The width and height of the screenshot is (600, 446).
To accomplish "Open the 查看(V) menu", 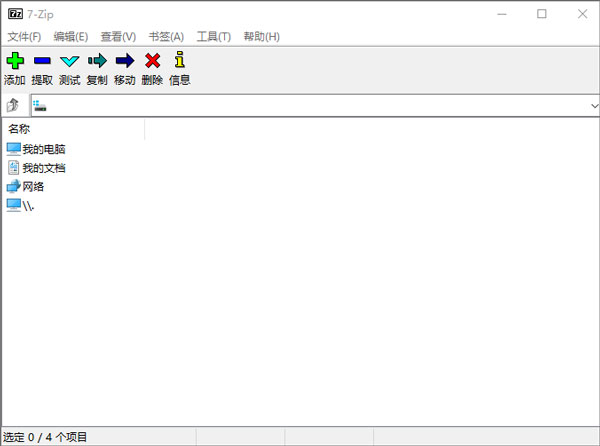I will (118, 36).
